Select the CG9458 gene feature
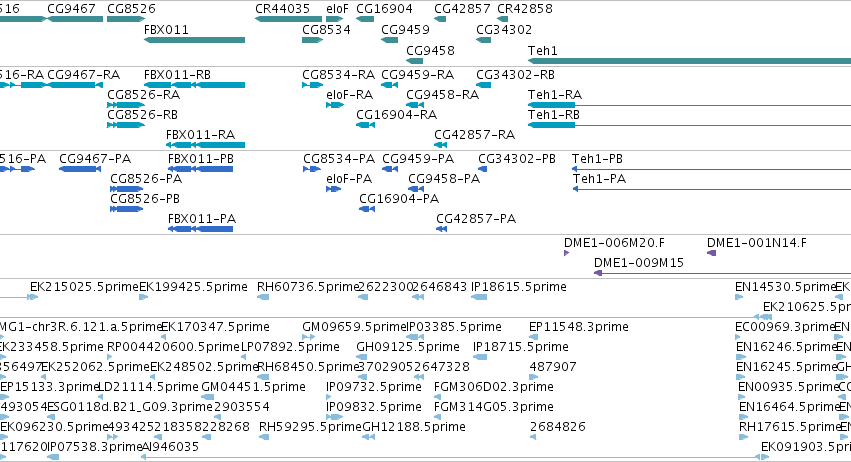This screenshot has height=462, width=851. pyautogui.click(x=414, y=61)
